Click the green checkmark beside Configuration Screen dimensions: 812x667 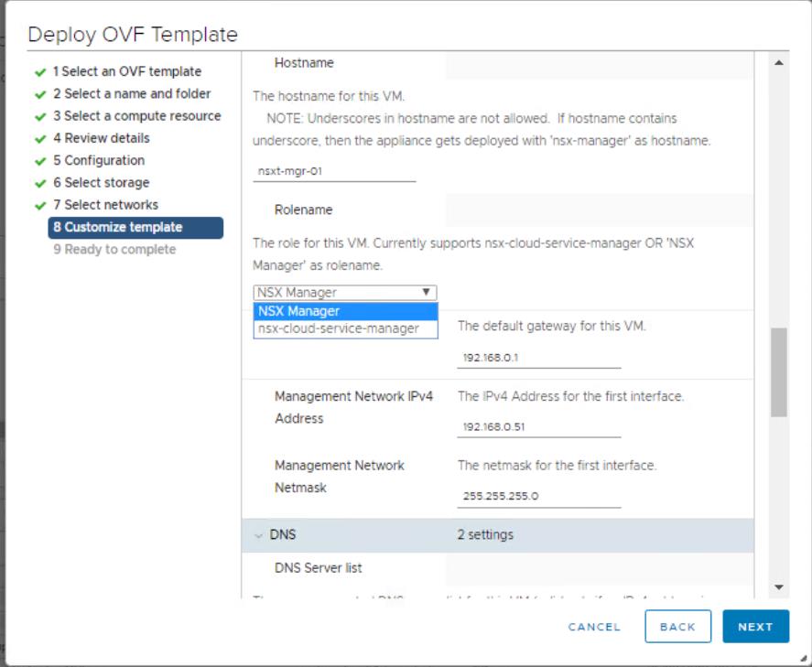[x=40, y=161]
